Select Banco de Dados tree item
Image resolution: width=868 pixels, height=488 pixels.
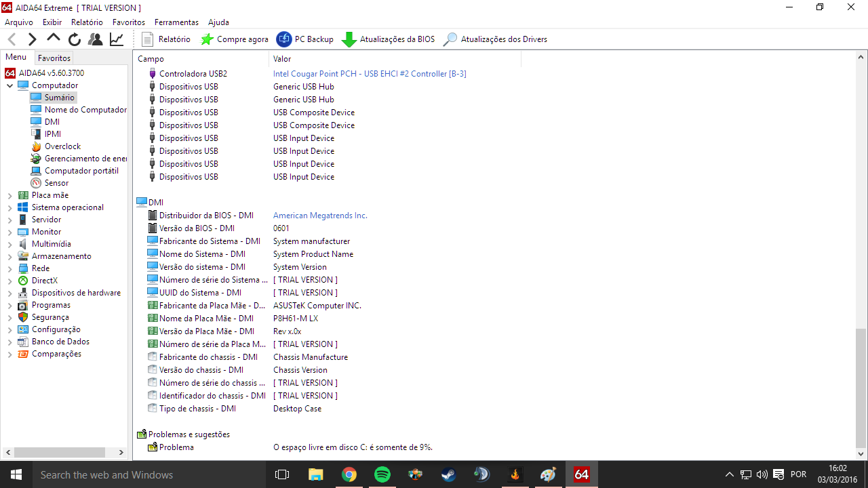pyautogui.click(x=54, y=342)
